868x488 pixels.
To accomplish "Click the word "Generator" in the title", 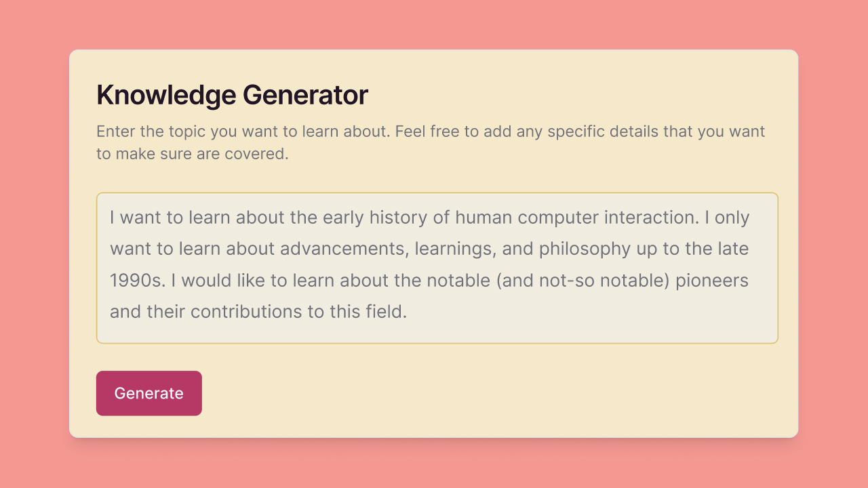I will (x=305, y=95).
